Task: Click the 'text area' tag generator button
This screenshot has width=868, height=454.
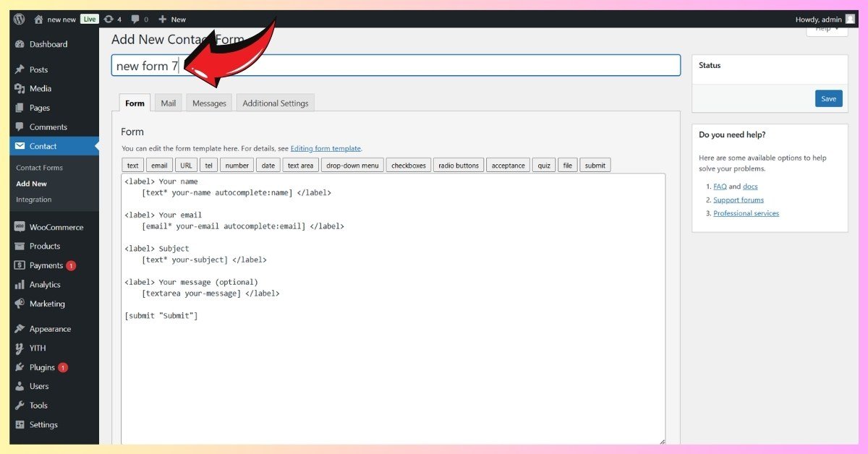Action: (x=300, y=166)
